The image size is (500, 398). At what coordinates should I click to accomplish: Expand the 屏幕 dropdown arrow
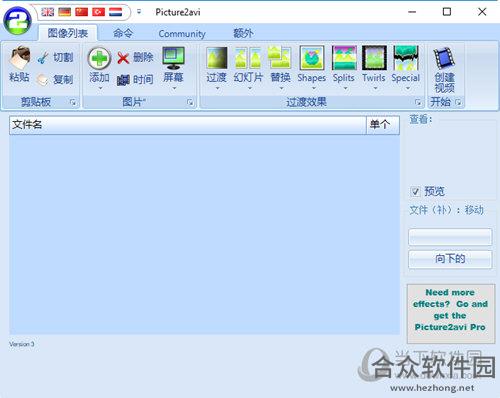174,88
